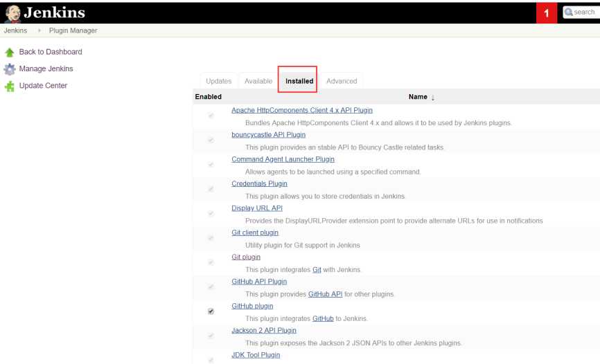
Task: Click the red notification badge showing 1
Action: coord(547,13)
